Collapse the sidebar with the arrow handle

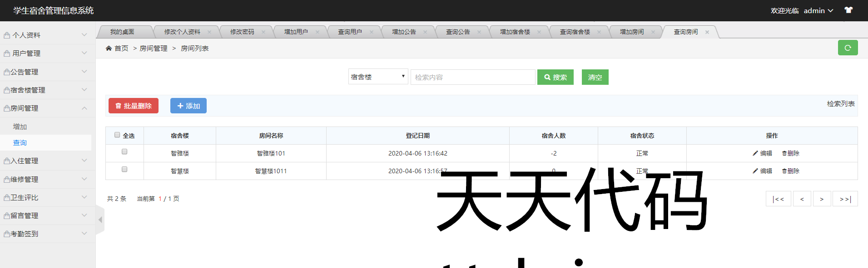pos(100,219)
